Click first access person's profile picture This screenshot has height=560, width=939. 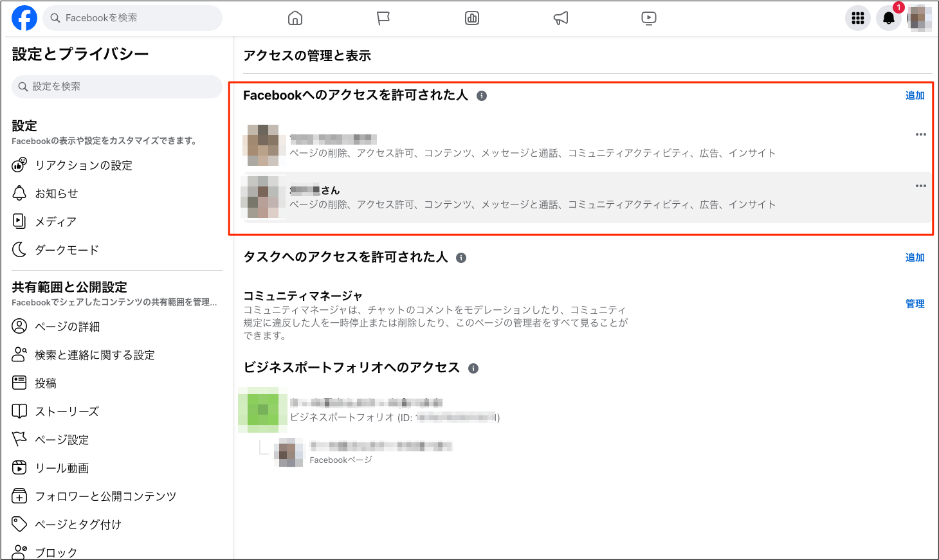pyautogui.click(x=264, y=145)
